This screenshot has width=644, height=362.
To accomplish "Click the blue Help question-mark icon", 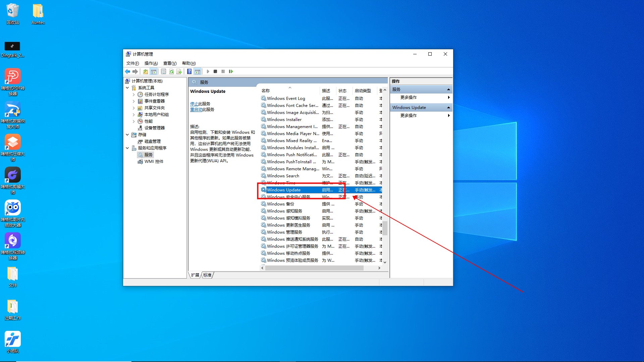I will [x=190, y=71].
